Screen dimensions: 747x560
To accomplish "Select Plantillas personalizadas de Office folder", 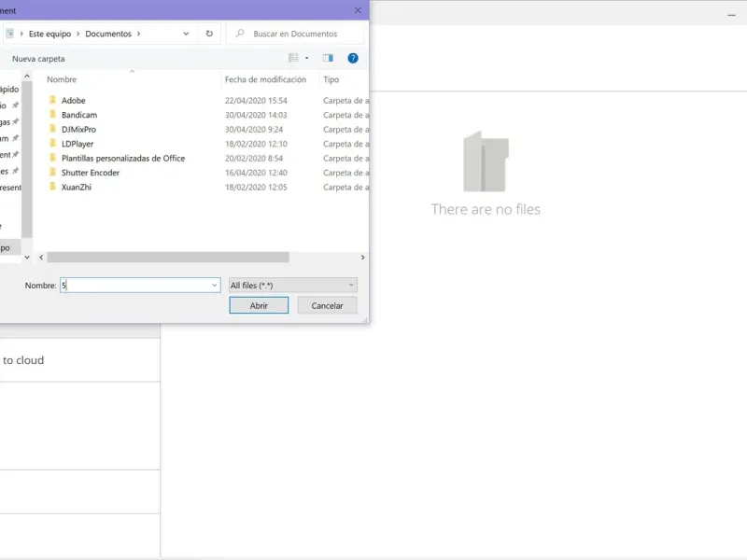I will (123, 158).
